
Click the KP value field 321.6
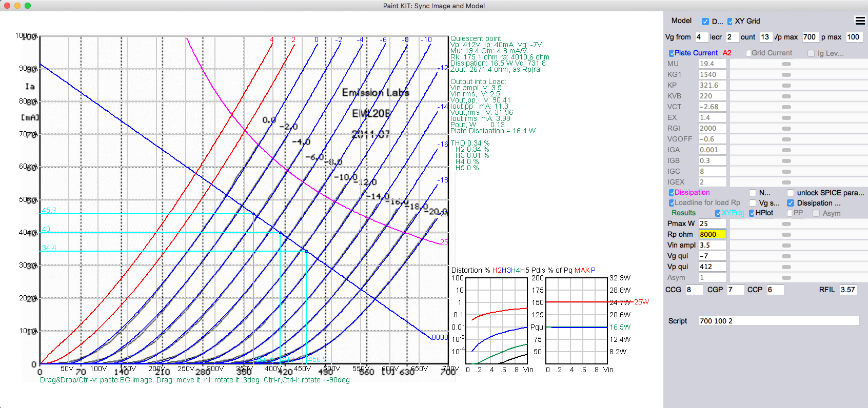(x=712, y=86)
